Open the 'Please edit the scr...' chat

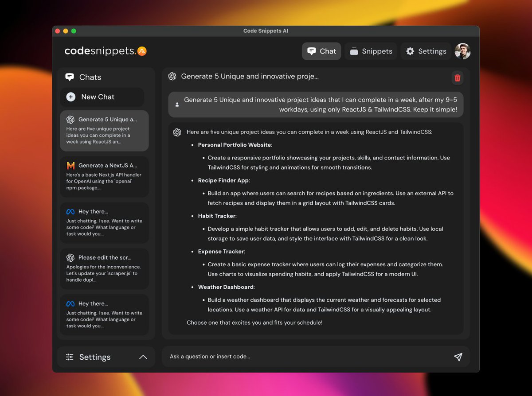click(104, 268)
